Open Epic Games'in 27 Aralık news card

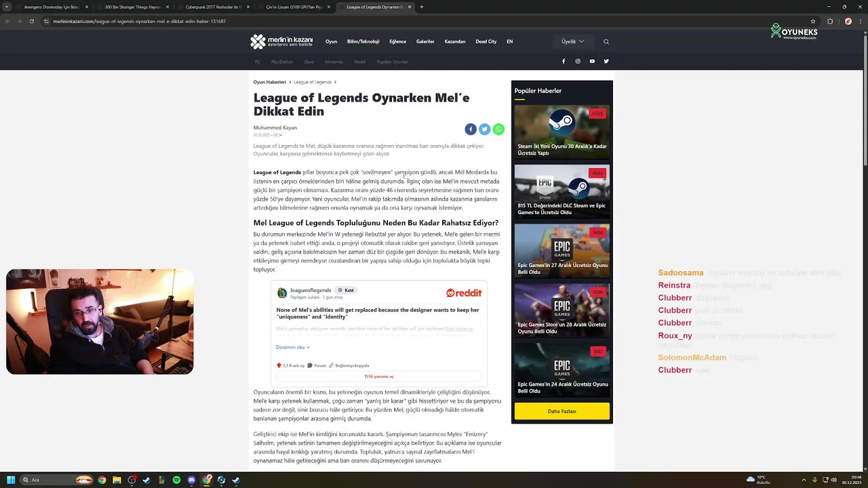[562, 251]
